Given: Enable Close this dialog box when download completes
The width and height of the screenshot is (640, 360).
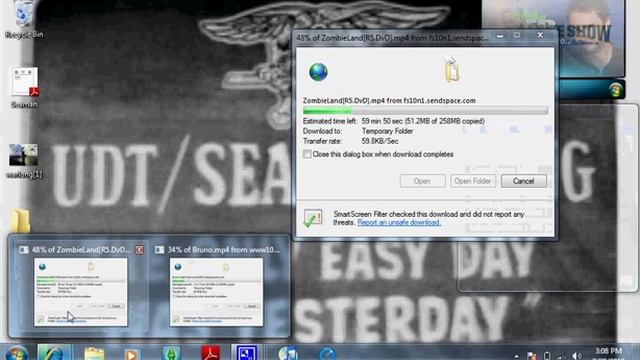Looking at the screenshot, I should point(307,154).
